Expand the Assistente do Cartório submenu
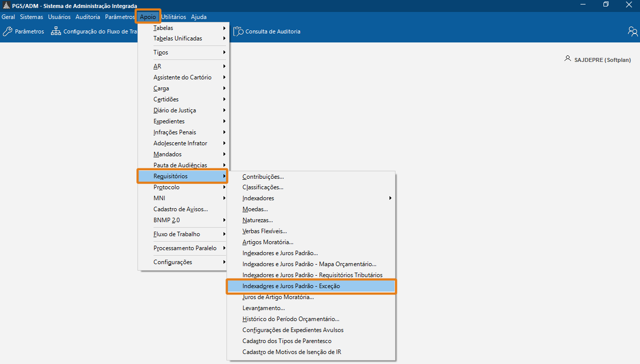Image resolution: width=640 pixels, height=364 pixels. coord(183,77)
